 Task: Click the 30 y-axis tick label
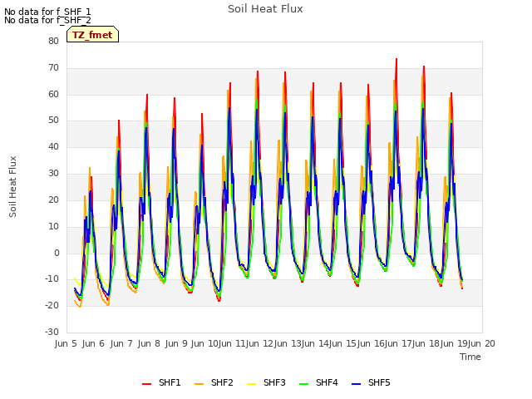[x=53, y=174]
